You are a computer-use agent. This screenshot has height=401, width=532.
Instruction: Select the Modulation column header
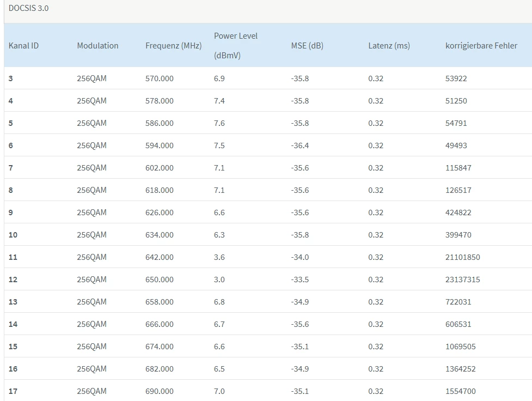[x=97, y=46]
